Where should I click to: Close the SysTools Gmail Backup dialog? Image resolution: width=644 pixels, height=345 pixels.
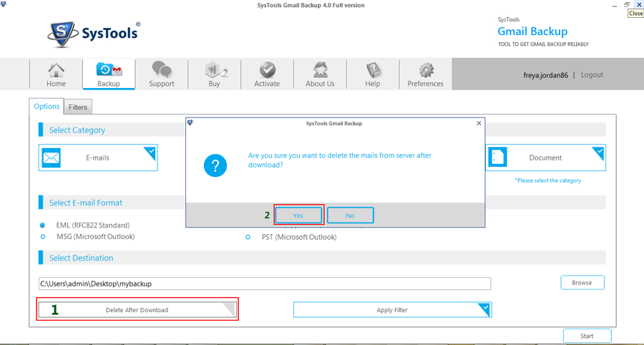(x=479, y=123)
